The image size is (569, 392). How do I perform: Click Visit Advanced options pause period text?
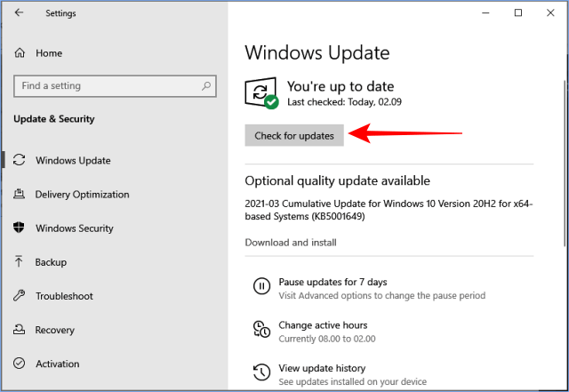[381, 295]
